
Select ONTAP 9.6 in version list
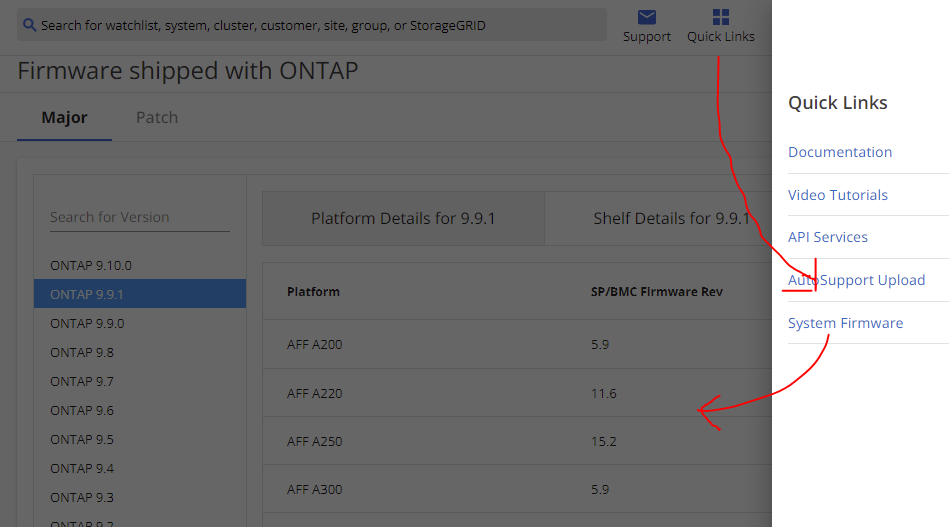pyautogui.click(x=82, y=411)
